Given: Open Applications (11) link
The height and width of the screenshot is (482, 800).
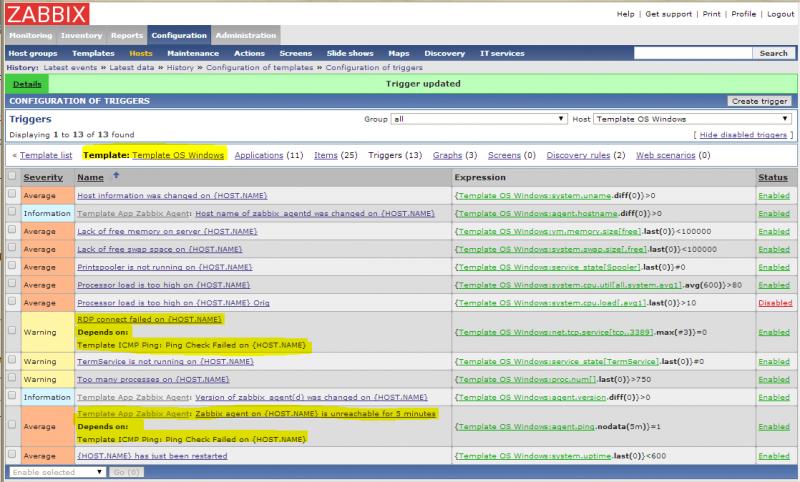Looking at the screenshot, I should [x=259, y=155].
